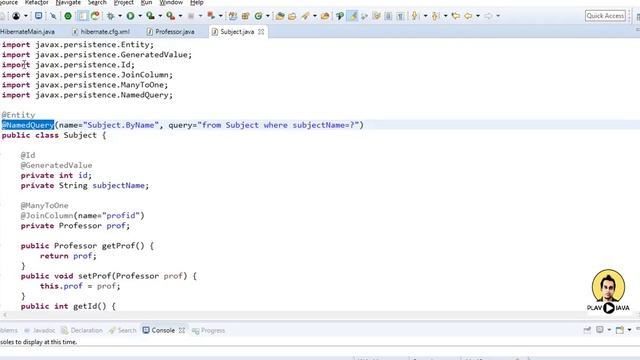Click the Search flashlight toolbar icon
640x360 pixels.
coord(305,16)
